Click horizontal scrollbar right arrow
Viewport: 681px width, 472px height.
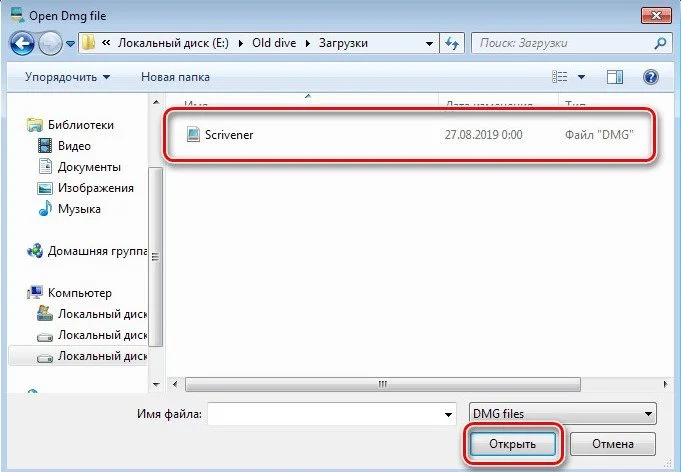click(665, 384)
